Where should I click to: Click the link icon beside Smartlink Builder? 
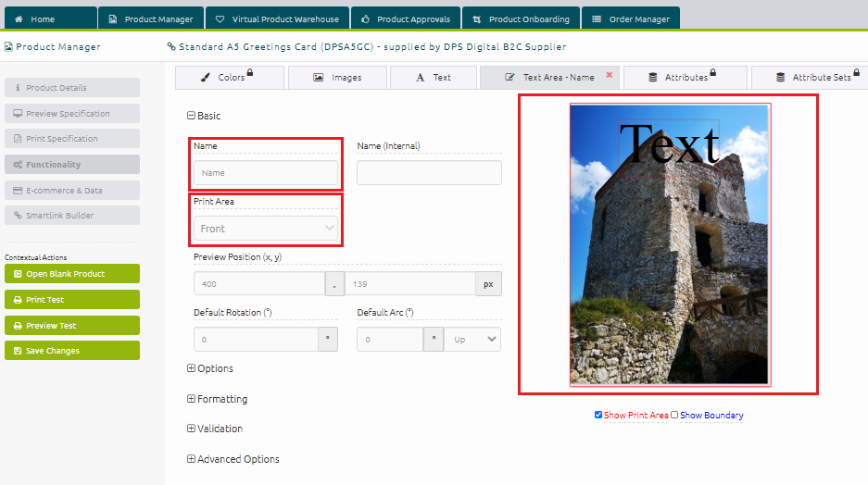click(18, 215)
